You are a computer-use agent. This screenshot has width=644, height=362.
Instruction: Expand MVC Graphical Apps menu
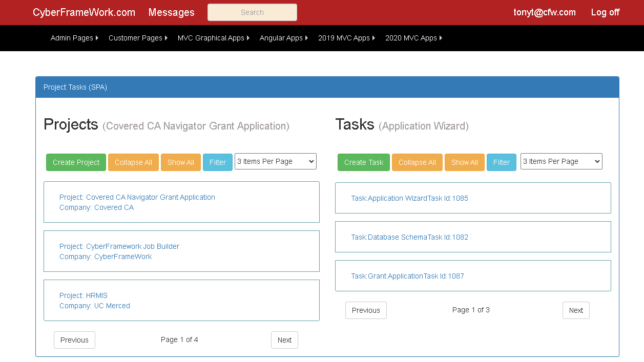(x=214, y=38)
